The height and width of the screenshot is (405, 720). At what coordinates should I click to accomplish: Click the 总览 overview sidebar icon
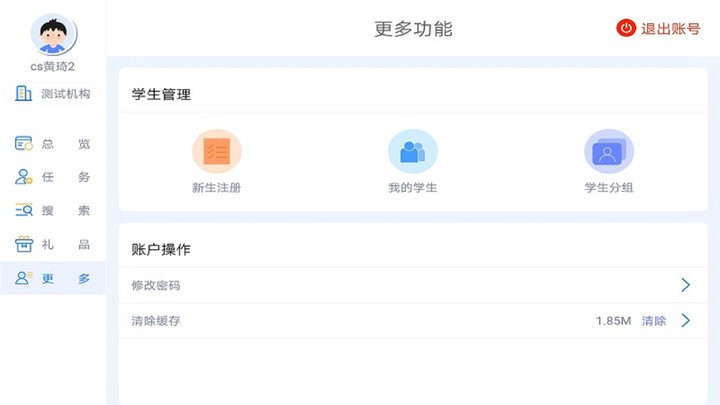(x=23, y=144)
